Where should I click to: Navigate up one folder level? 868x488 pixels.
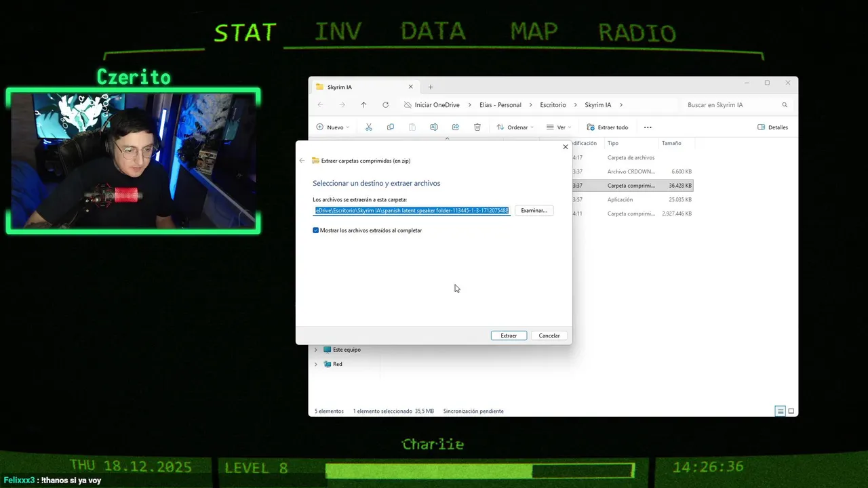click(x=363, y=105)
